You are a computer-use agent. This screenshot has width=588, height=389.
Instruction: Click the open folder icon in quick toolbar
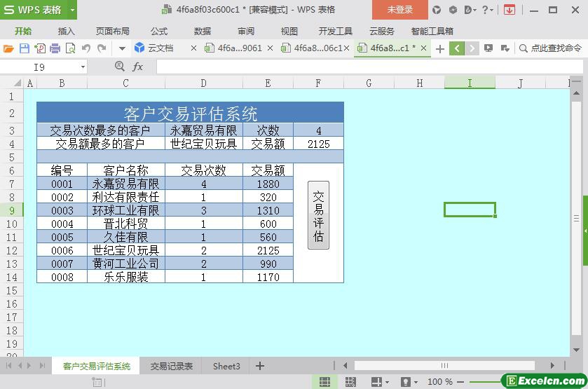(8, 48)
